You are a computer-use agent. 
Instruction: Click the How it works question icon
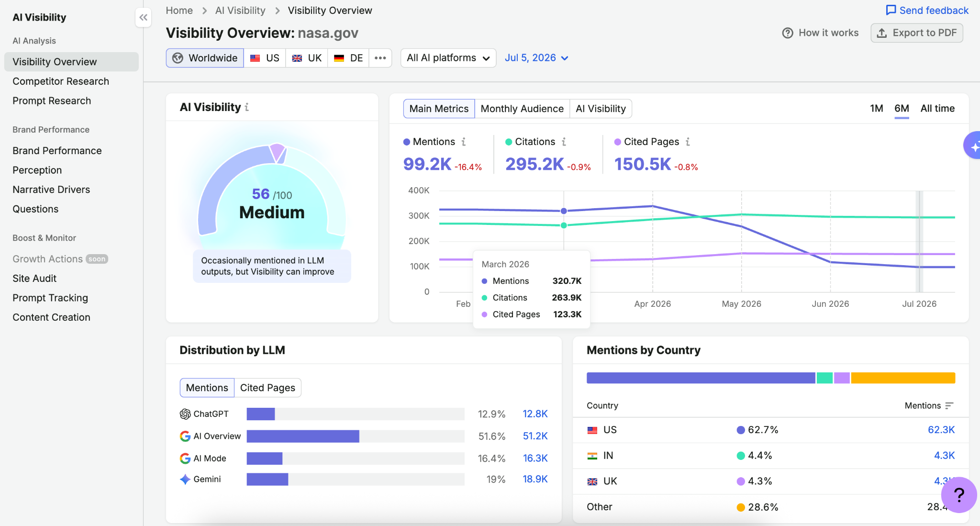pos(788,33)
